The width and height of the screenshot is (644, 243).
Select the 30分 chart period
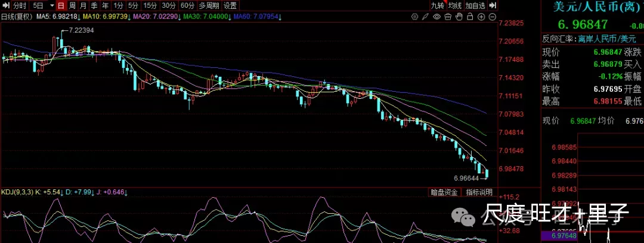pyautogui.click(x=169, y=5)
